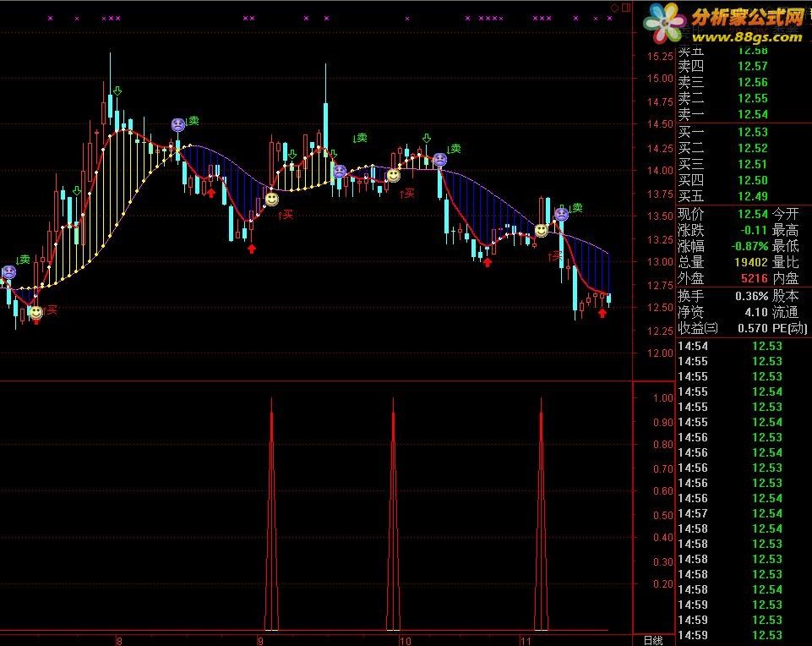The width and height of the screenshot is (812, 646).
Task: Click the fourth sad-face marker from the left
Action: (439, 160)
